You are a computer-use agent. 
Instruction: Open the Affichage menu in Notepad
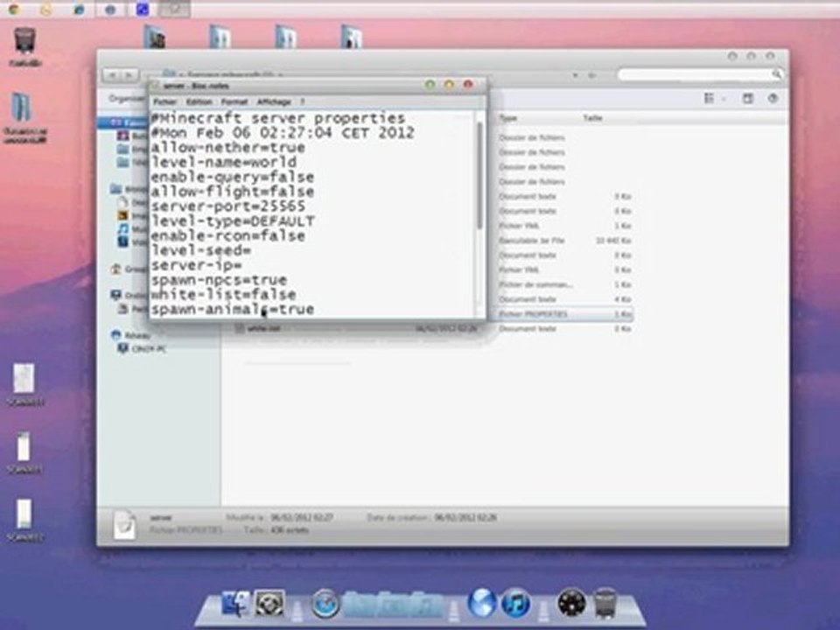coord(274,101)
